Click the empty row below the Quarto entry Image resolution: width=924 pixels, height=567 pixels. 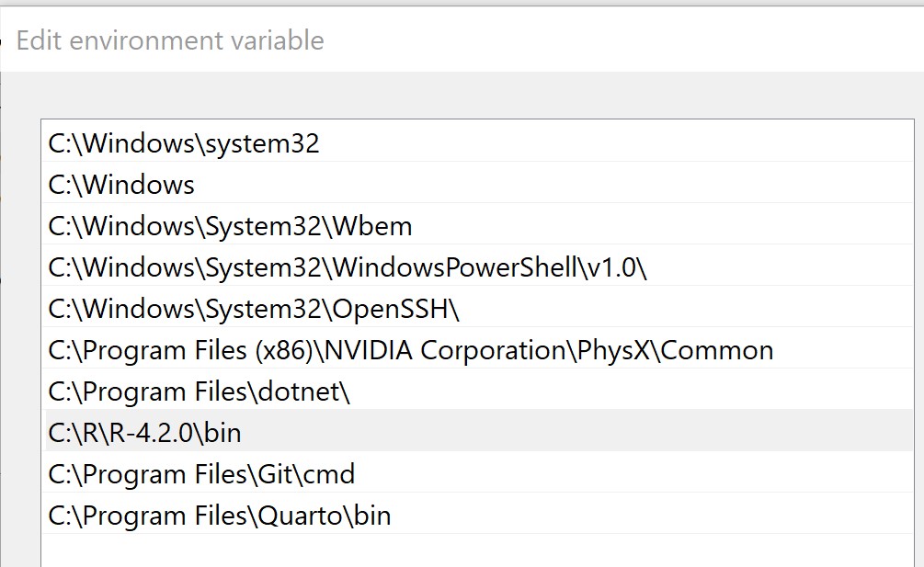tap(460, 550)
